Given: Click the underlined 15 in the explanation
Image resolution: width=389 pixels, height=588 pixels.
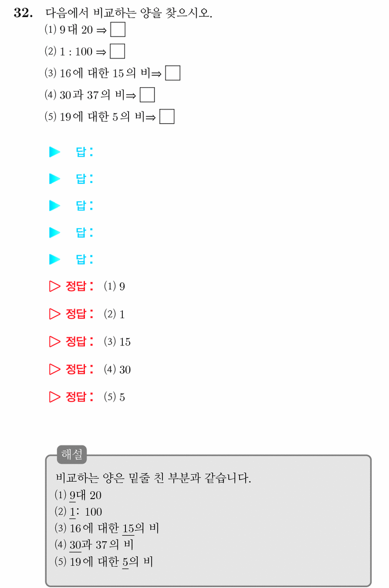Looking at the screenshot, I should (x=128, y=528).
